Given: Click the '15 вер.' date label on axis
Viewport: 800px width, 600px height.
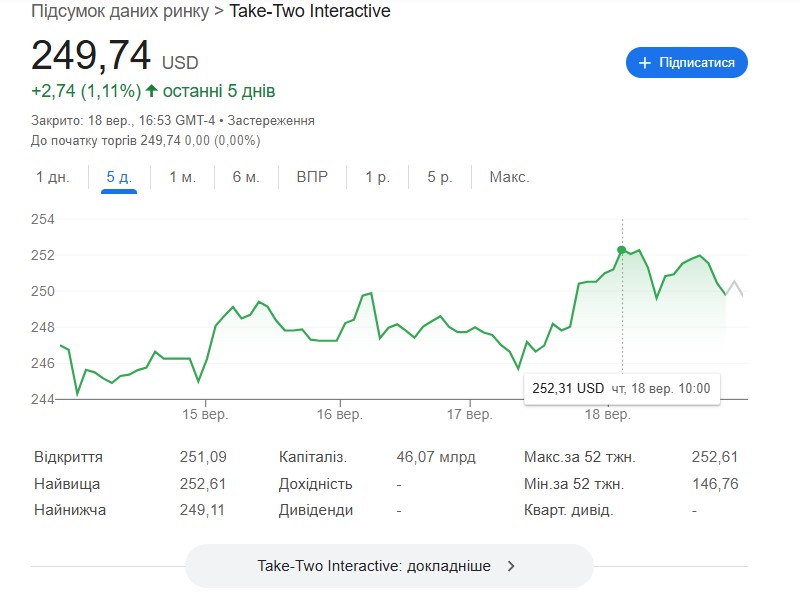Looking at the screenshot, I should [x=206, y=414].
